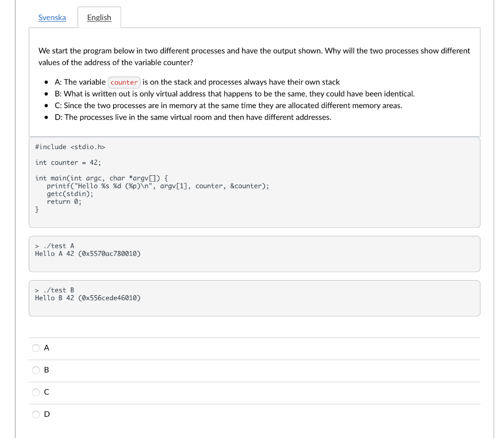Choose radio button for answer A
The width and height of the screenshot is (504, 438).
point(36,348)
